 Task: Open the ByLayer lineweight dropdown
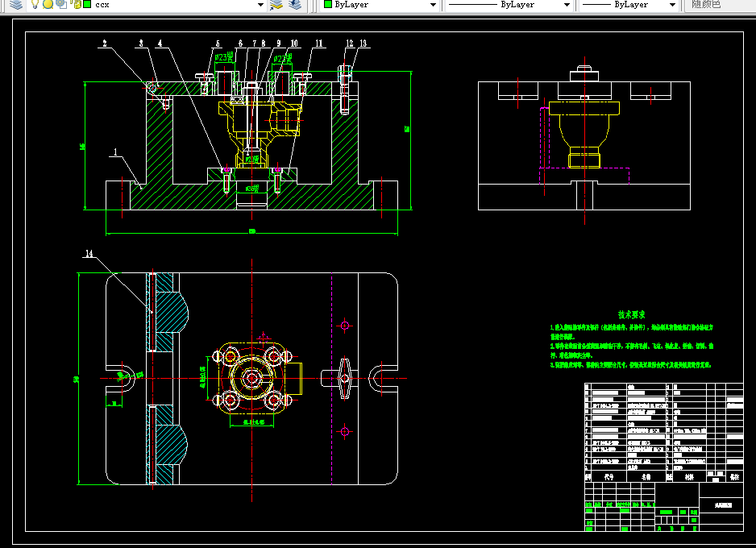point(673,5)
